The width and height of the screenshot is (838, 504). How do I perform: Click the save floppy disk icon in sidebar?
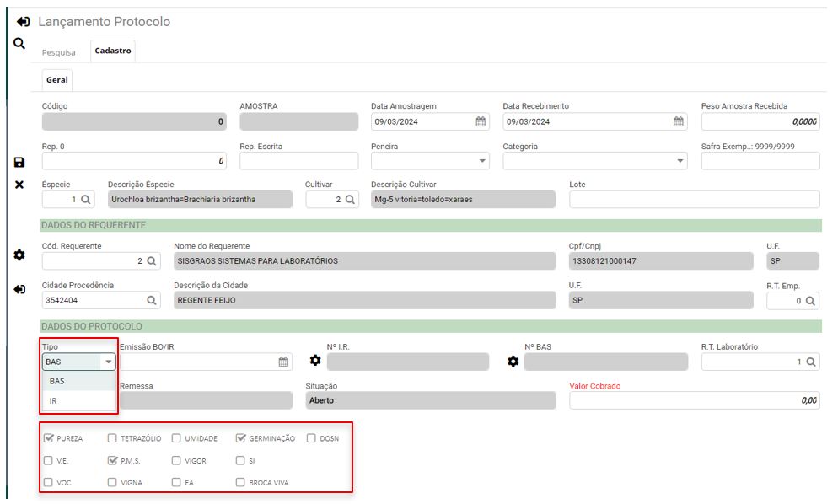19,163
